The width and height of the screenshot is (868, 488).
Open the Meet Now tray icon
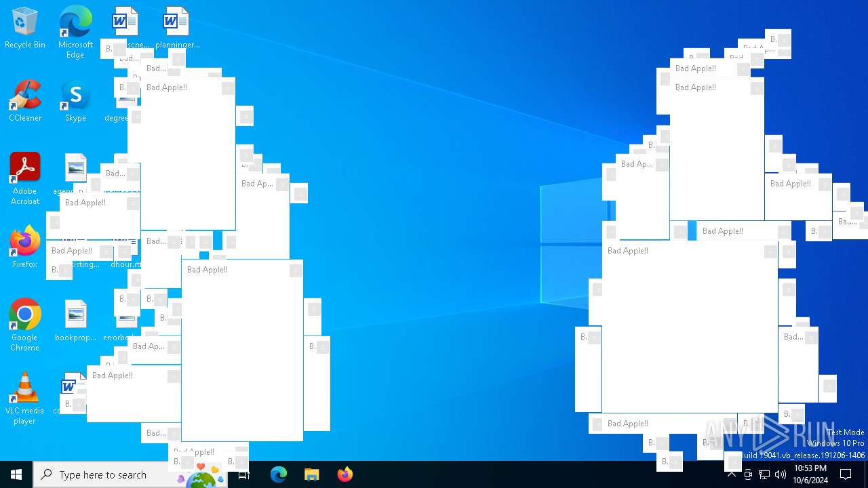point(748,474)
